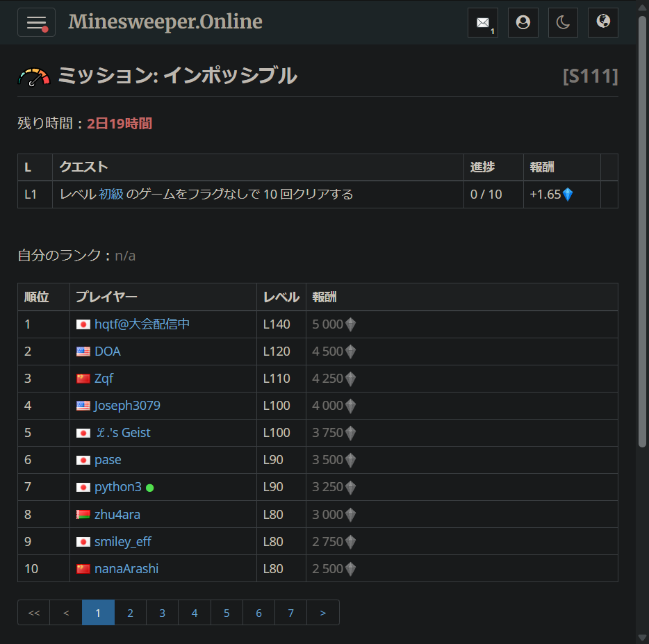Viewport: 649px width, 644px height.
Task: Click the 0 / 10 progress cell
Action: tap(493, 194)
